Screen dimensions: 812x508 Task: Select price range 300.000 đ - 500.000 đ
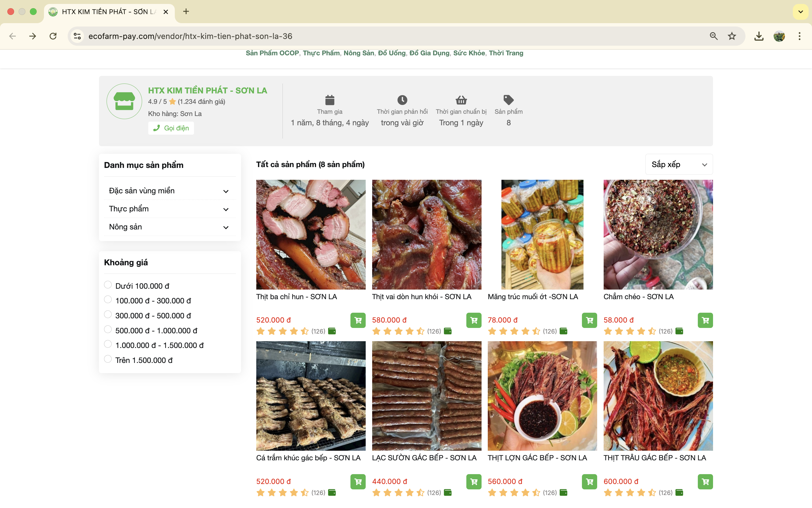pos(108,314)
